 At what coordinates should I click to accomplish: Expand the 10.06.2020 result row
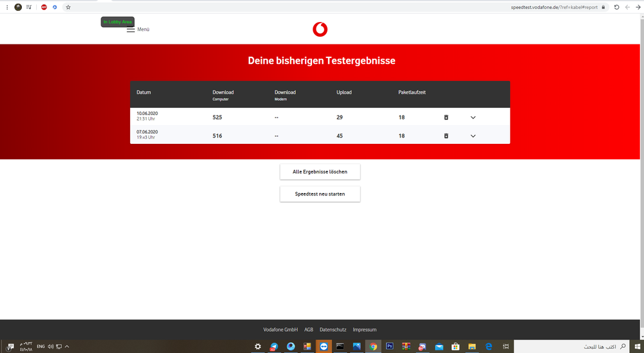pos(473,117)
